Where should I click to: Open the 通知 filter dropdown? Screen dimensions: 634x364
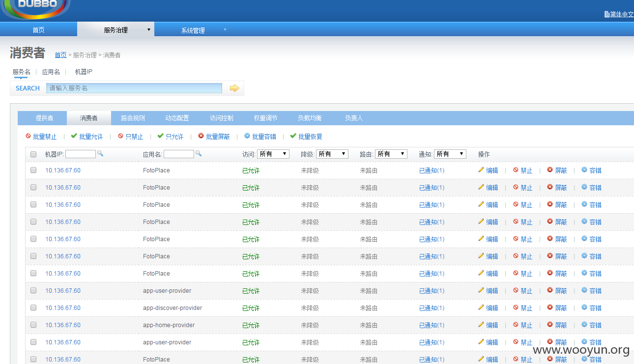[x=450, y=154]
